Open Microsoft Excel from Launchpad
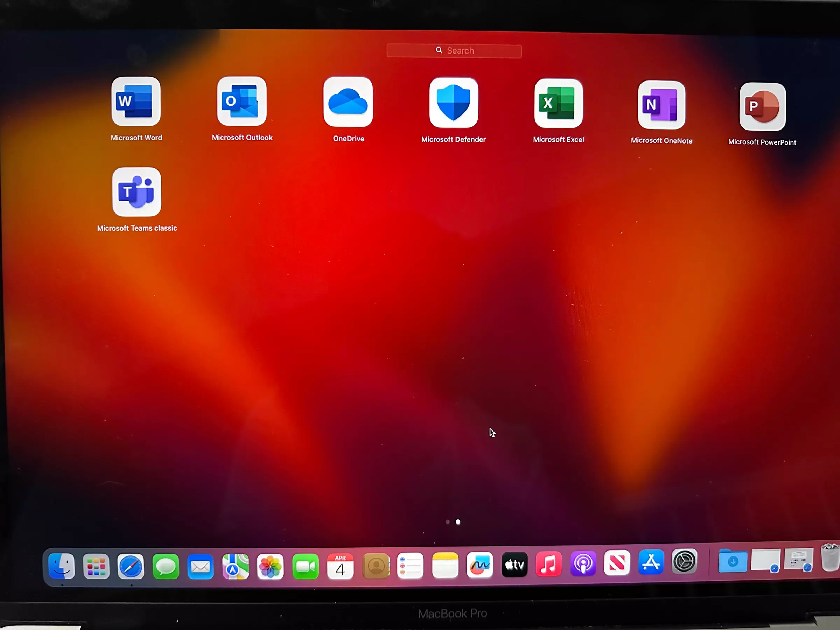The width and height of the screenshot is (840, 630). point(559,103)
